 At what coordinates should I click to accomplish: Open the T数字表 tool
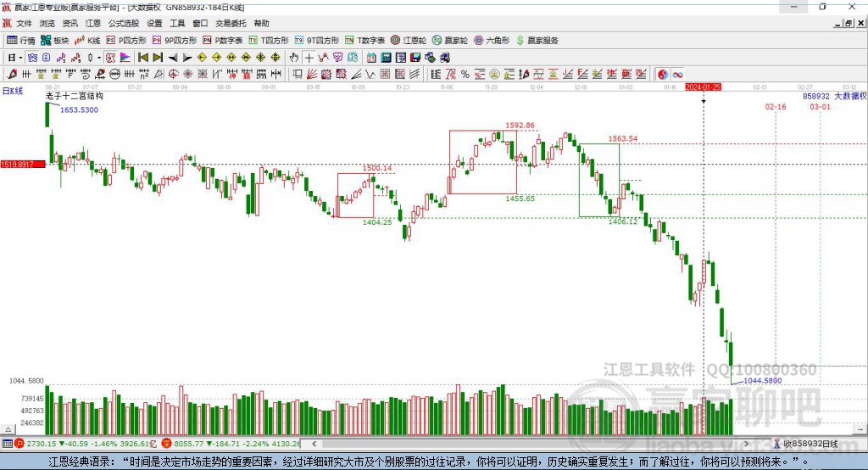coord(364,41)
